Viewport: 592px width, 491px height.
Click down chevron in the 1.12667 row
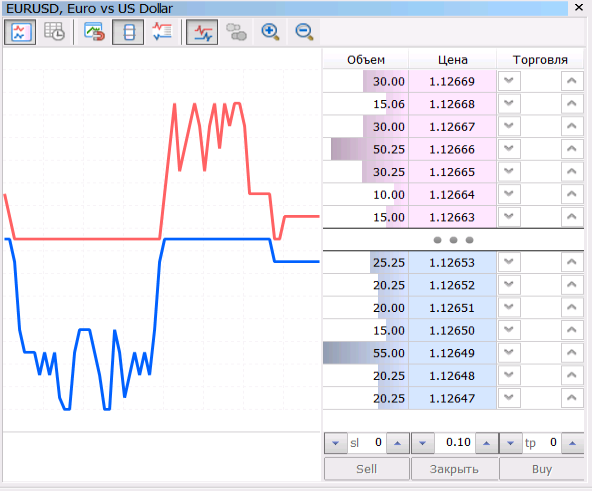(x=509, y=126)
